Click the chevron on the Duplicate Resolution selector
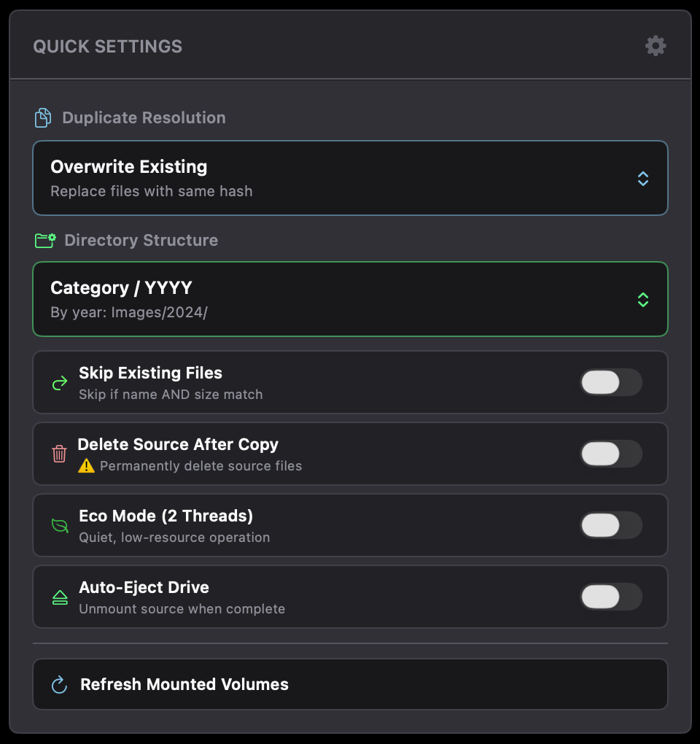 click(642, 178)
